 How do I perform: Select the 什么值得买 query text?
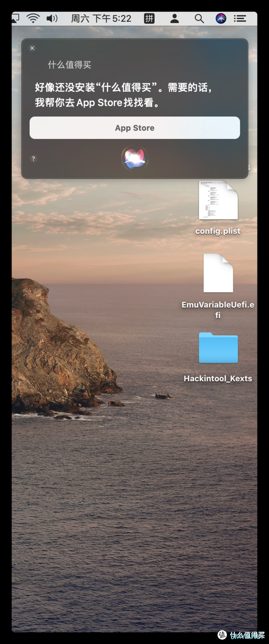point(70,65)
